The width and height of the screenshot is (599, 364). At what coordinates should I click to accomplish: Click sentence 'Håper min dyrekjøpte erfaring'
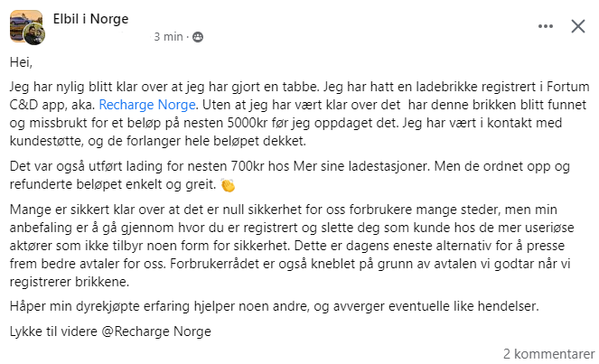(x=274, y=306)
